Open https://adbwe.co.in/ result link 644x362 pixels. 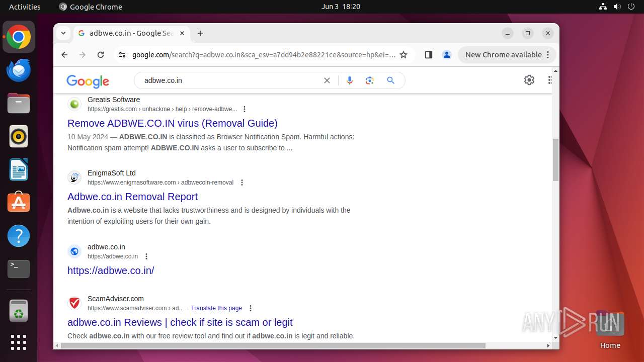(111, 270)
